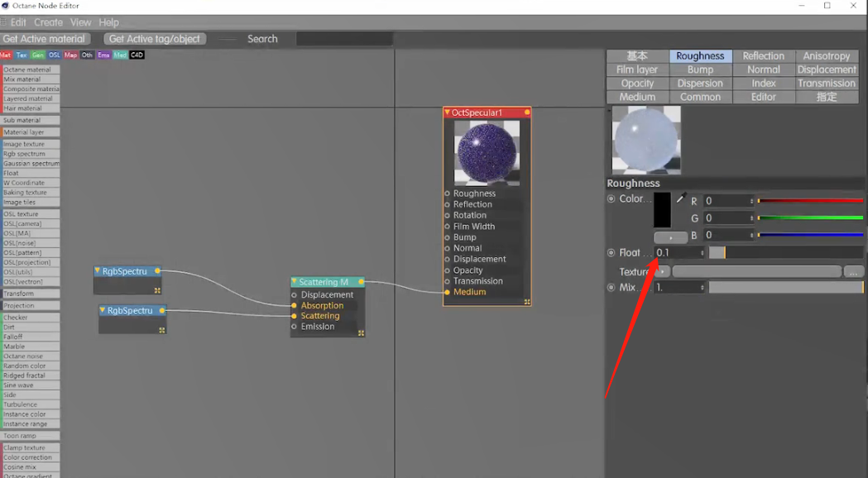Click output dot of the upper RgbSpectru node
Image resolution: width=868 pixels, height=478 pixels.
pyautogui.click(x=158, y=271)
